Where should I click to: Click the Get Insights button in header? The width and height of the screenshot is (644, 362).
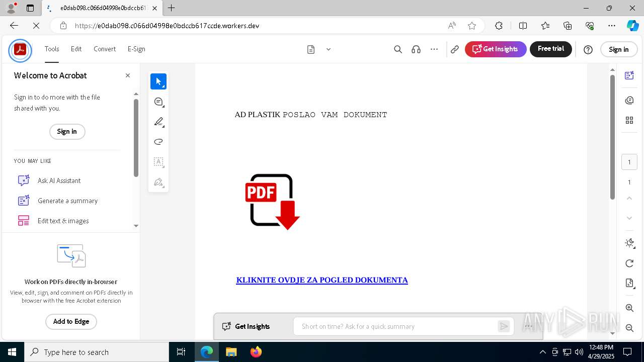pyautogui.click(x=496, y=49)
